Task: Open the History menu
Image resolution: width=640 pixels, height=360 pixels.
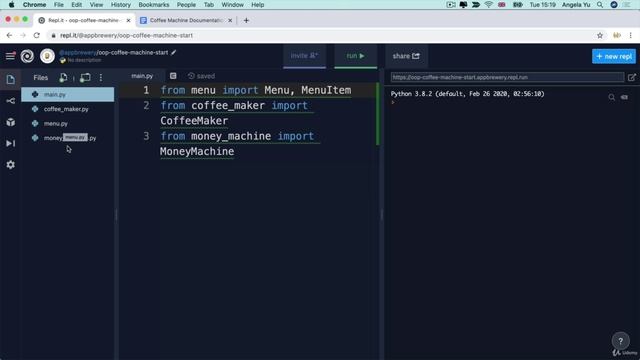Action: coord(121,4)
